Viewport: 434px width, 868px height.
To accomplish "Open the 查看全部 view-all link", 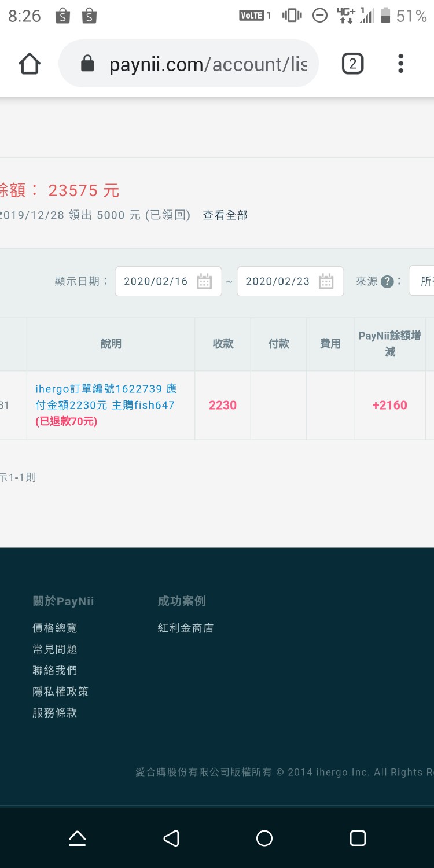I will click(x=225, y=215).
